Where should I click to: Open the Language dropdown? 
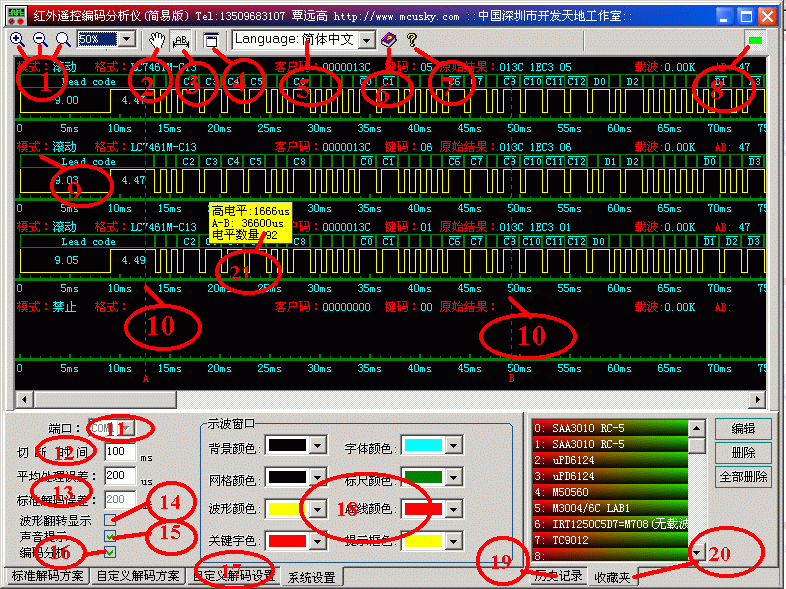366,40
